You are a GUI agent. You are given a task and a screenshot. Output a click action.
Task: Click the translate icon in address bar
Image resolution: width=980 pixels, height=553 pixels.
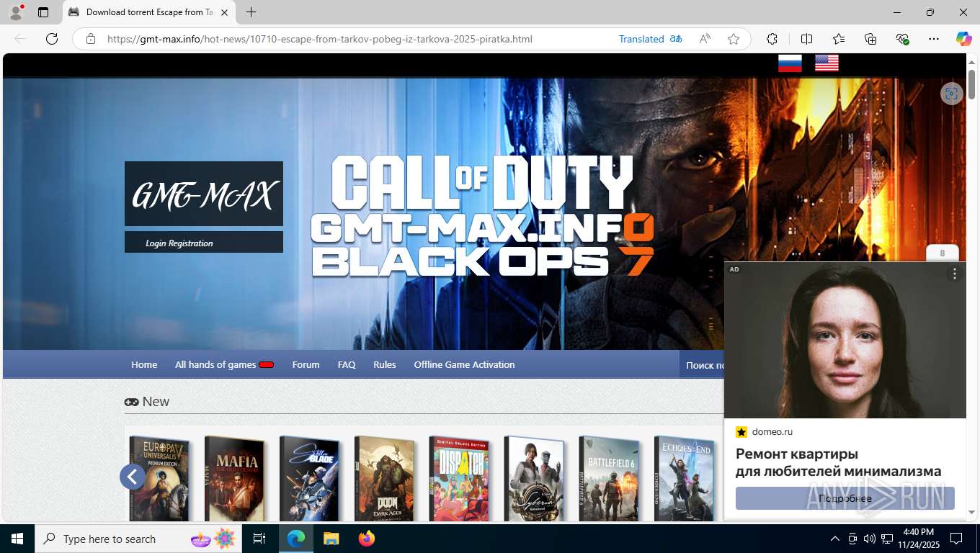pos(676,39)
